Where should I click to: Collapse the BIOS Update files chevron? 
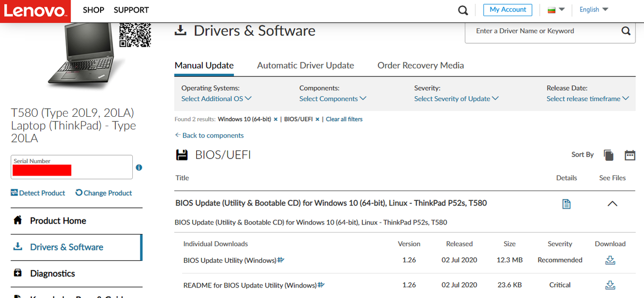(x=612, y=204)
